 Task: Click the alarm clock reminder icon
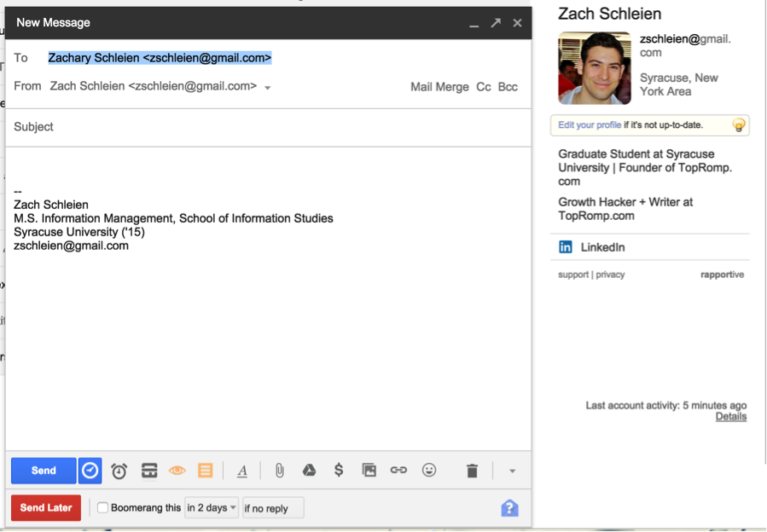click(119, 471)
